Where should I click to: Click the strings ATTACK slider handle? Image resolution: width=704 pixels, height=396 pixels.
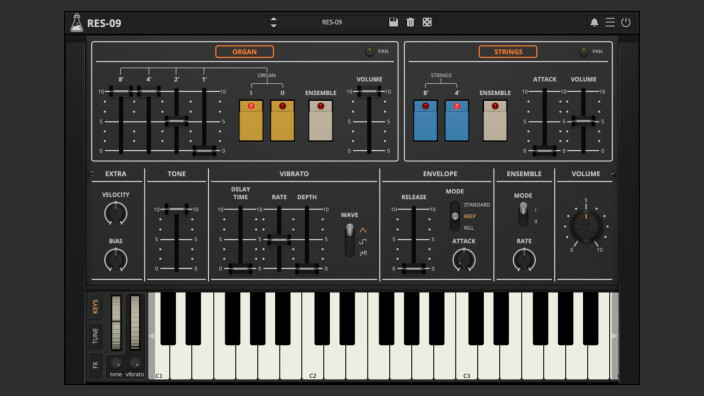(545, 151)
